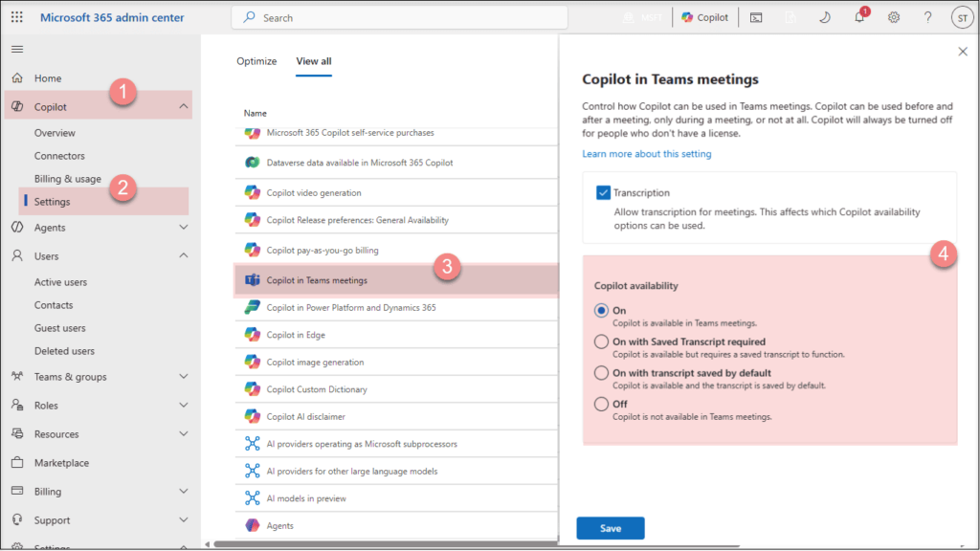Click in the Search input field
The image size is (980, 551).
tap(399, 17)
